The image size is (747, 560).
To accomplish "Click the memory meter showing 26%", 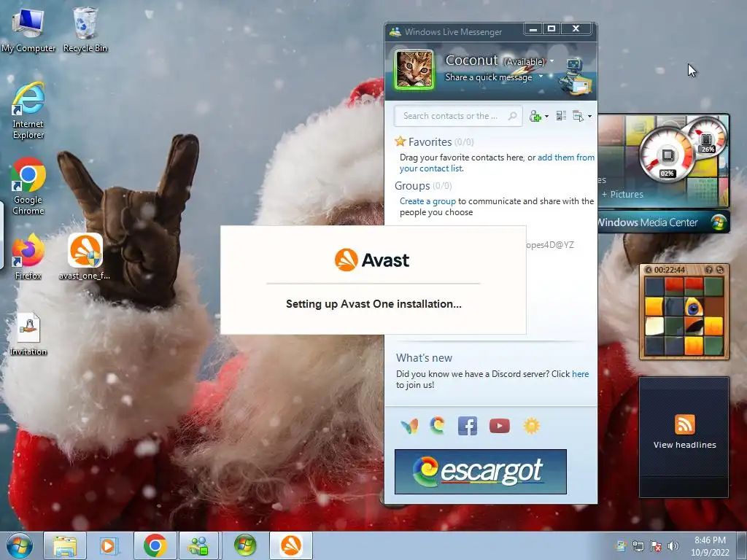I will pyautogui.click(x=708, y=136).
